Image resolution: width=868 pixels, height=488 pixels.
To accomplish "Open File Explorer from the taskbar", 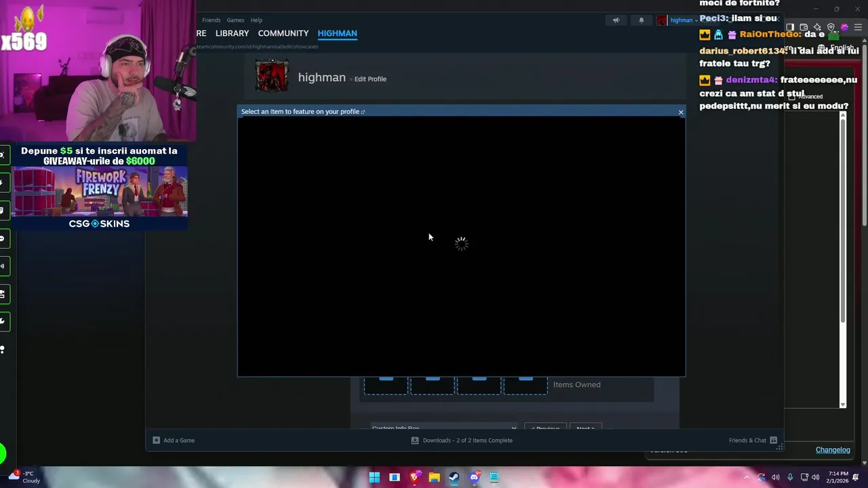I will pos(434,477).
